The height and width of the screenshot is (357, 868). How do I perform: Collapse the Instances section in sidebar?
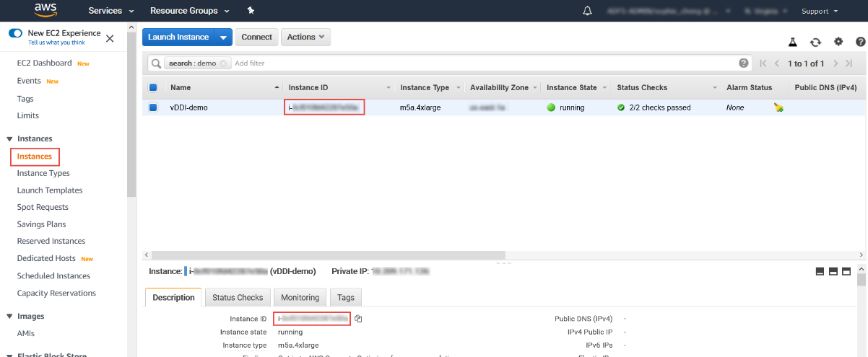(9, 138)
